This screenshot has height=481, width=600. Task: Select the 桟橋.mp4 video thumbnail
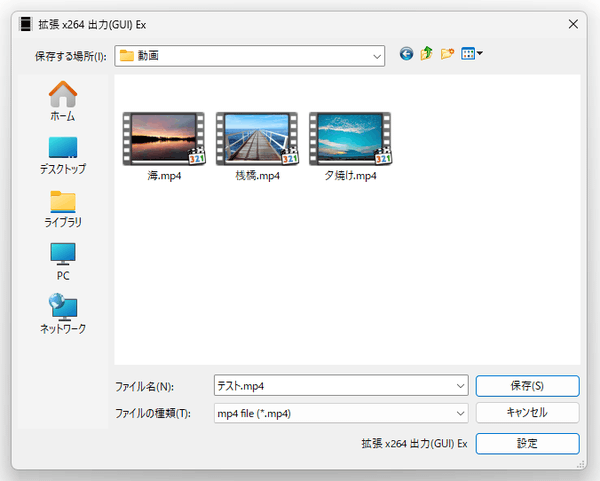coord(257,139)
